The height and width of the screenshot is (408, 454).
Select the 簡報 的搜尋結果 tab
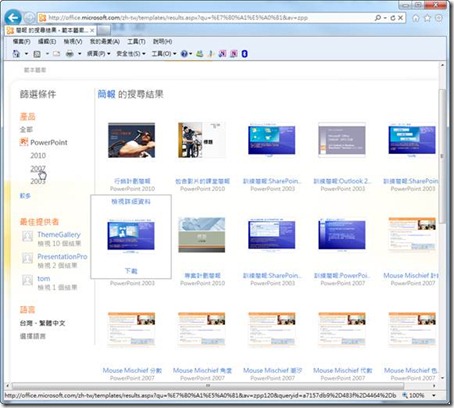[x=51, y=30]
